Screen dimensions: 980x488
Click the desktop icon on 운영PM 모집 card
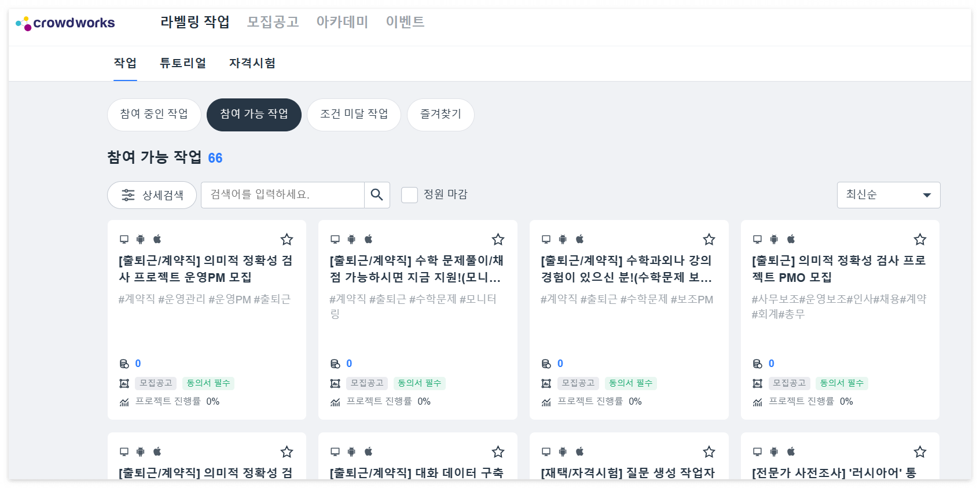point(124,239)
